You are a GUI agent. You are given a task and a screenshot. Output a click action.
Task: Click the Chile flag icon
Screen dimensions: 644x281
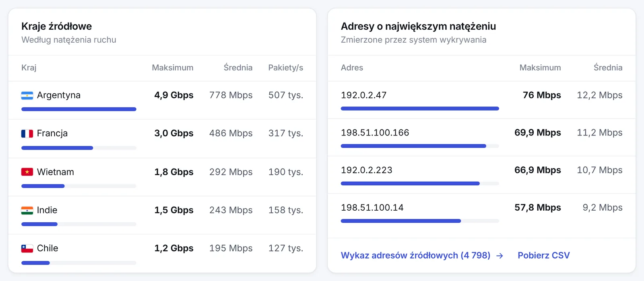27,248
